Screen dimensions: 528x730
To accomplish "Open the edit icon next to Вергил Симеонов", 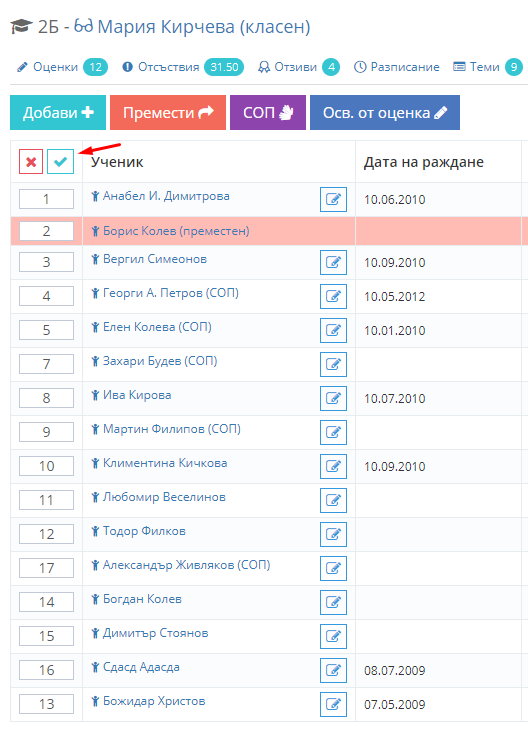I will pyautogui.click(x=333, y=262).
